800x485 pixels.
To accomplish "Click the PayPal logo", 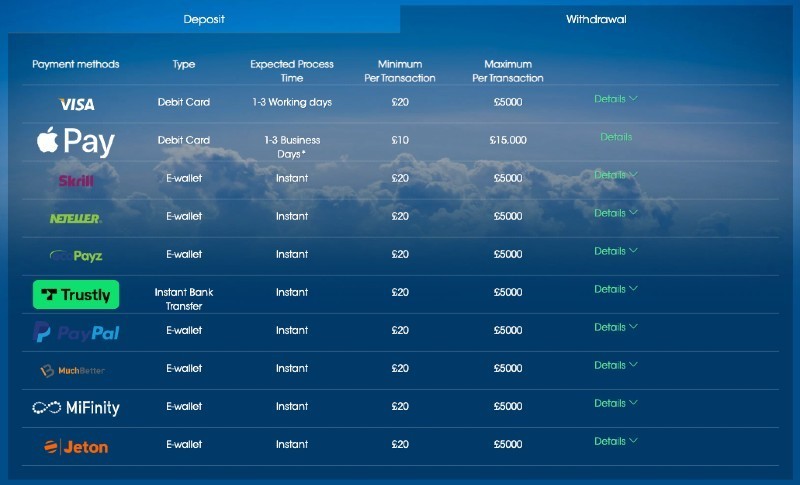I will (76, 333).
